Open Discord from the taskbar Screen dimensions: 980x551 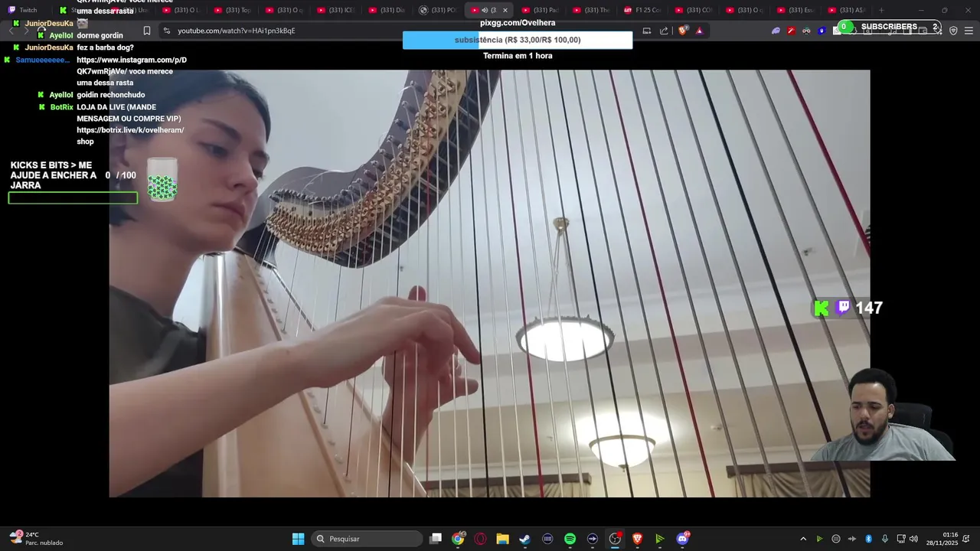[x=682, y=539]
